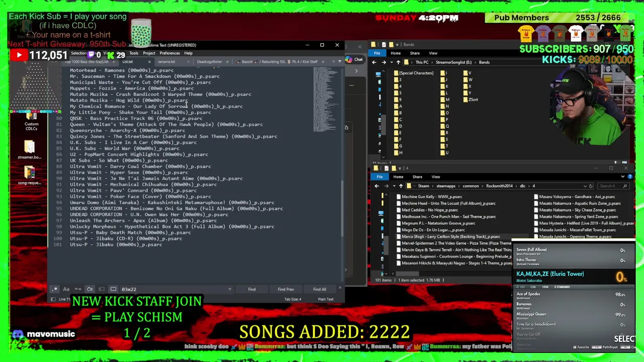Viewport: 644px width, 362px height.
Task: Open the Help menu in Sublime Text
Action: 188,53
